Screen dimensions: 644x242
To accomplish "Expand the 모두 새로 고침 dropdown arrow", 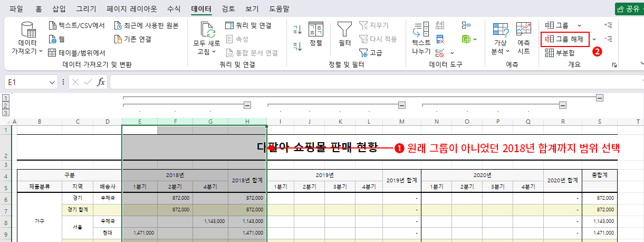I will point(214,52).
